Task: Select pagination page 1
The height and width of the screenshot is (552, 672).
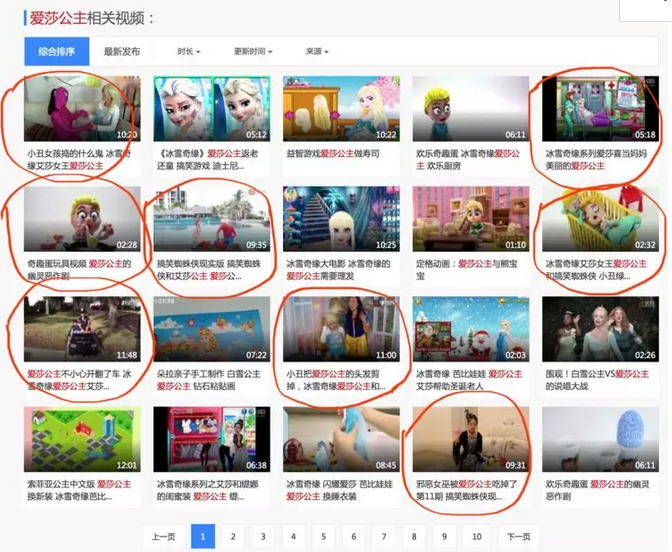Action: (203, 537)
